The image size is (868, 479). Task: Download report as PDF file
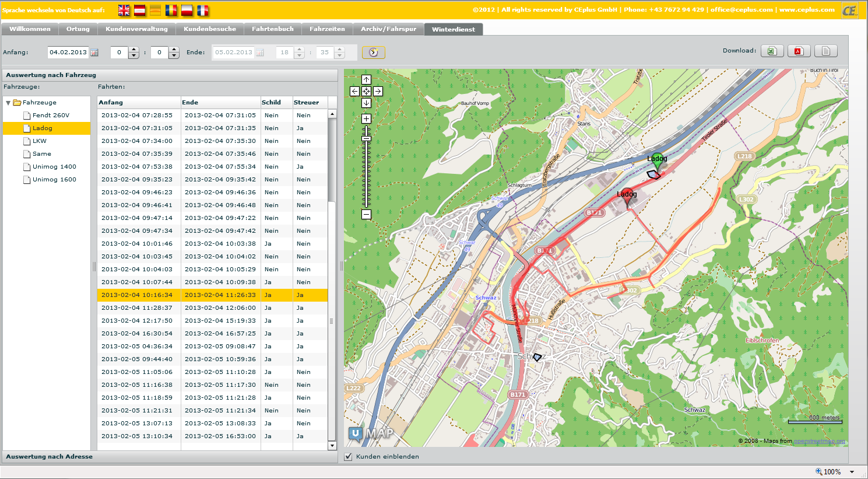tap(799, 51)
